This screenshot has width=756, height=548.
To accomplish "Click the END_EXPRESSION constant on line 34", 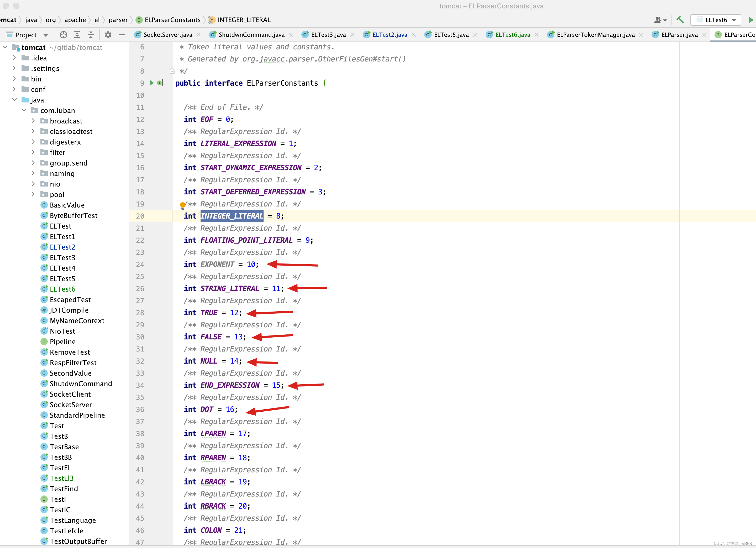I will 230,385.
